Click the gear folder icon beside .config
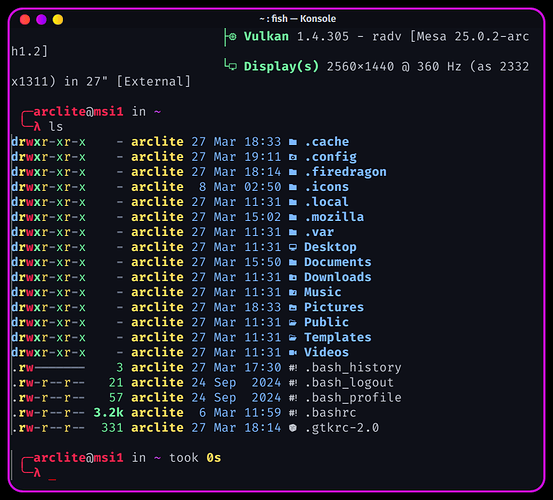 (293, 157)
